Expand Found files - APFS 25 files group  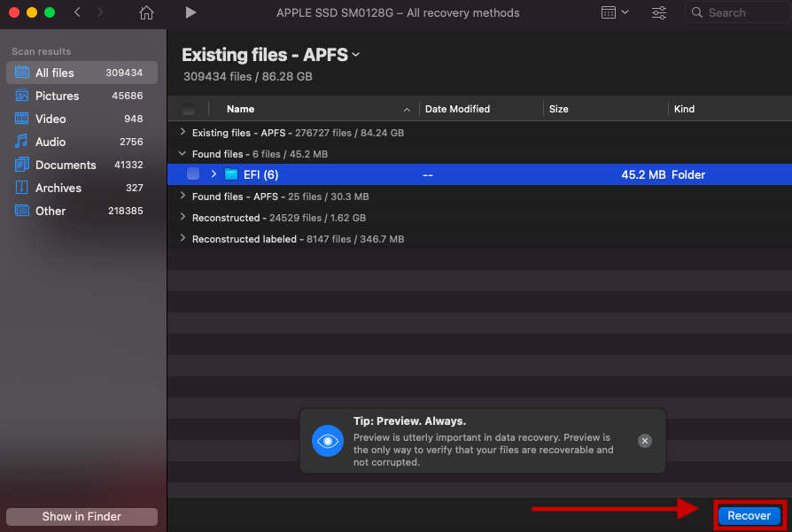[182, 196]
